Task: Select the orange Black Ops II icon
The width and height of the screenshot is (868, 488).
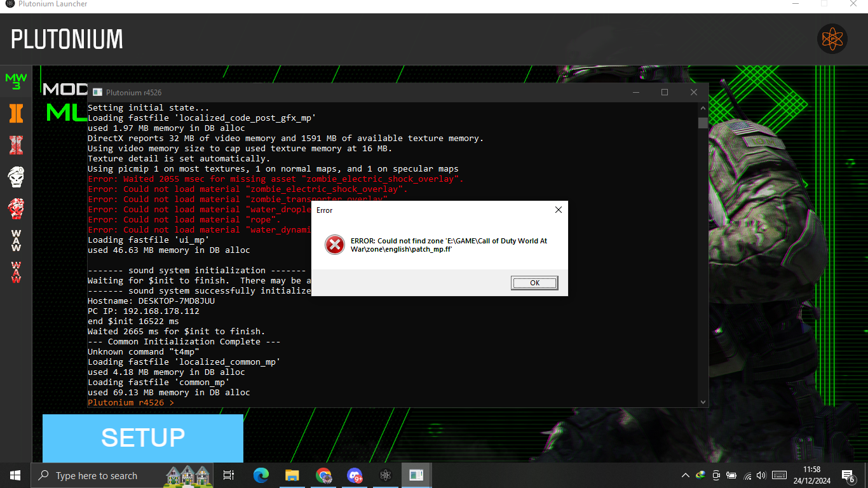Action: (x=16, y=113)
